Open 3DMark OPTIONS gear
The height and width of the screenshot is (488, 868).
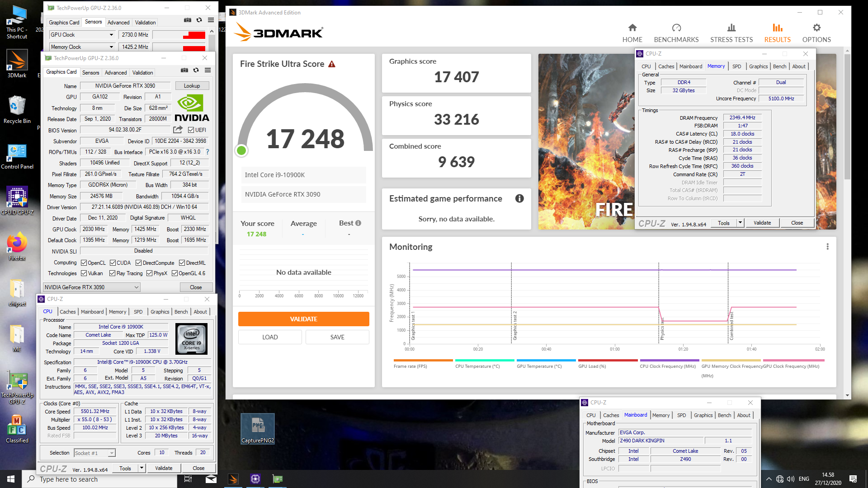point(816,33)
